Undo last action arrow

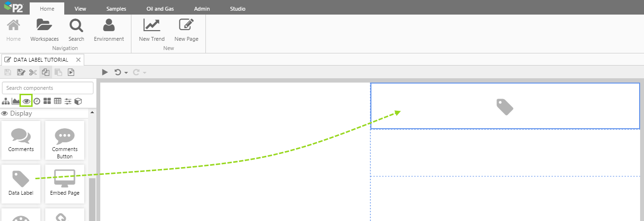click(x=118, y=72)
